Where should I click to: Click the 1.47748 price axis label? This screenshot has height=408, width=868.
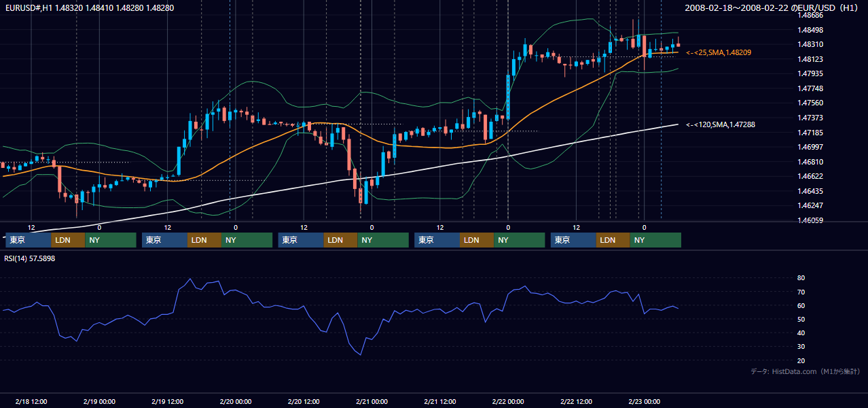click(810, 88)
